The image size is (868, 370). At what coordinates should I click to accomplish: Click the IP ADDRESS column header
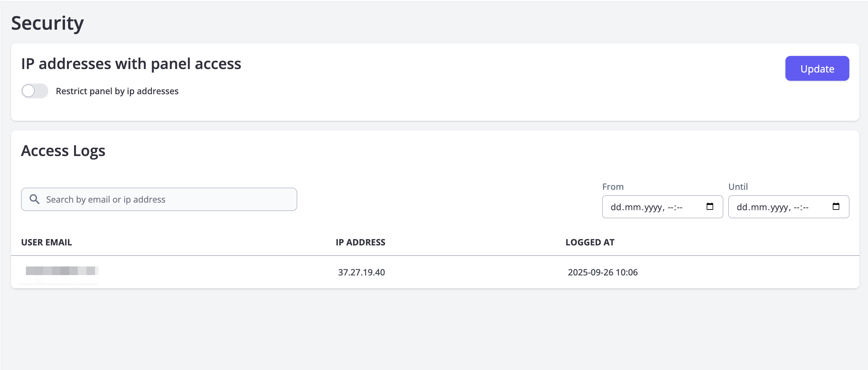[360, 242]
